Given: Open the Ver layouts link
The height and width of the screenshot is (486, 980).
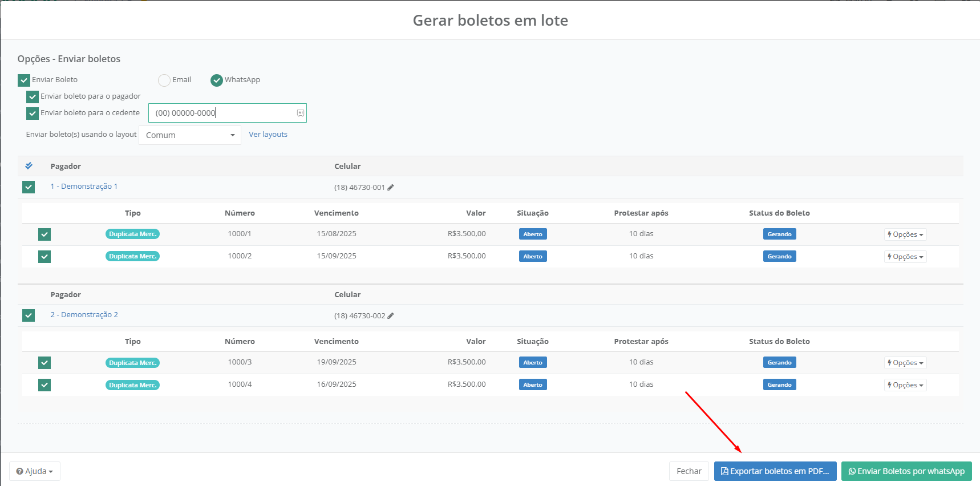Looking at the screenshot, I should pyautogui.click(x=268, y=135).
